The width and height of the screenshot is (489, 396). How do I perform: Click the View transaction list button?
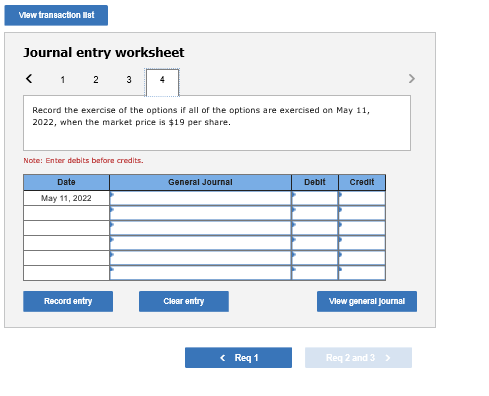[56, 15]
